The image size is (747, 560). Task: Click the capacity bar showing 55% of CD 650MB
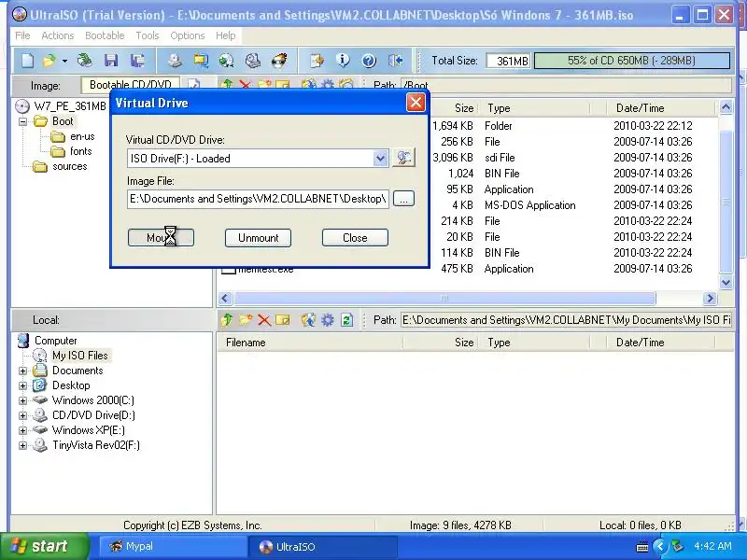click(632, 61)
